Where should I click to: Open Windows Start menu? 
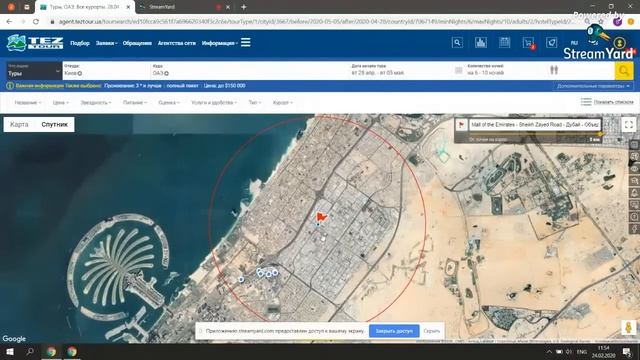(x=10, y=351)
